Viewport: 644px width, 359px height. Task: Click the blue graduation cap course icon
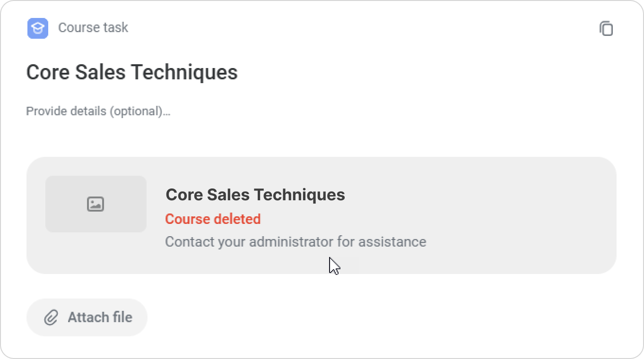tap(38, 28)
